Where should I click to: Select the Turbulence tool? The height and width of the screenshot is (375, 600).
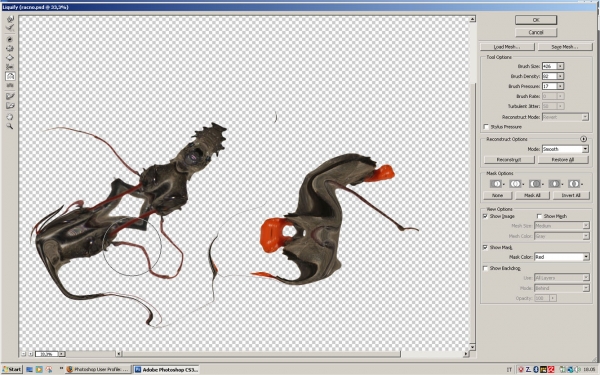10,85
